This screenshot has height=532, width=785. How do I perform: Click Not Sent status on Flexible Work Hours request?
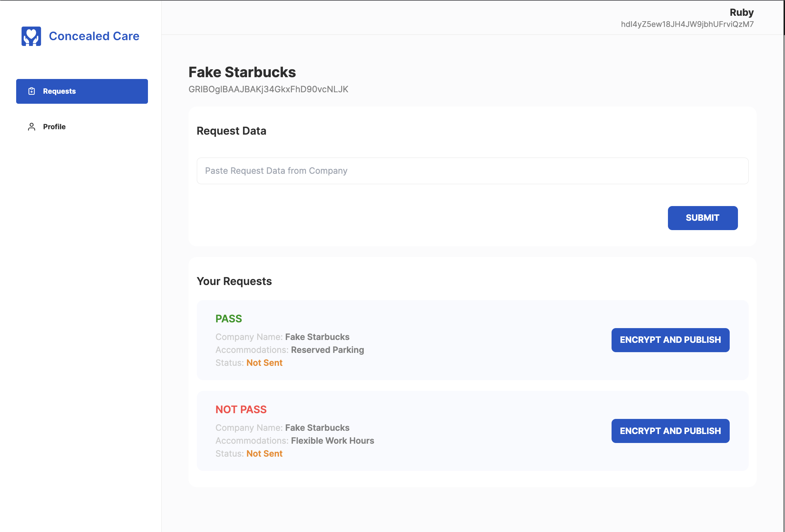[x=264, y=454]
